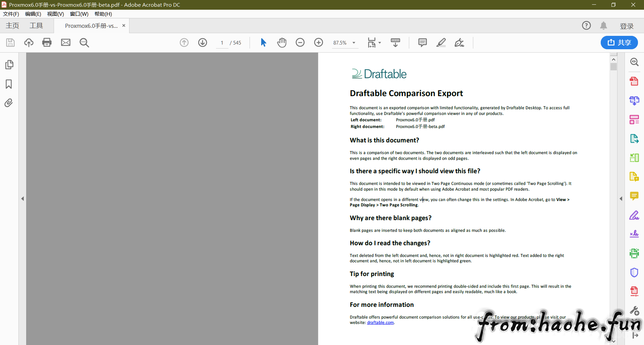The image size is (644, 345).
Task: Click the send file by email icon
Action: [66, 43]
